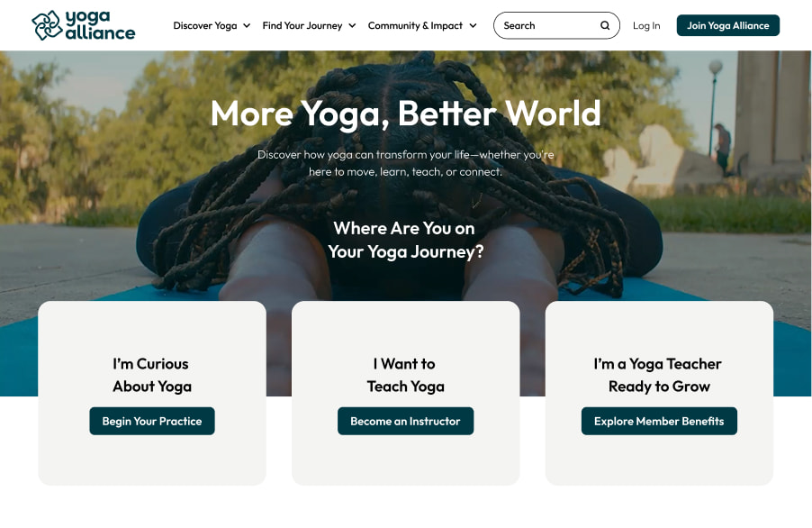
Task: Expand the Discover Yoga chevron
Action: point(247,25)
